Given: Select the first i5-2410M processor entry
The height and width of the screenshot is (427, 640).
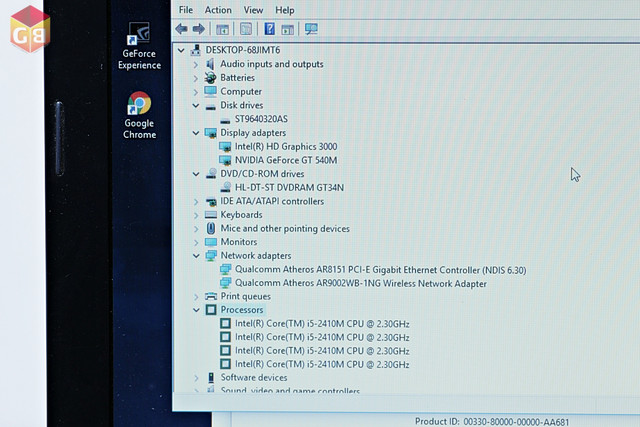Looking at the screenshot, I should tap(322, 324).
